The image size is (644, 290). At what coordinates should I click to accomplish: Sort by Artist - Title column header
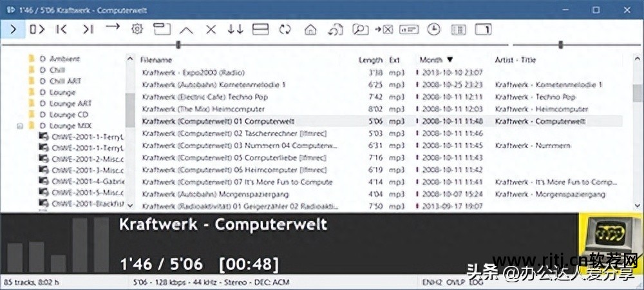[515, 60]
